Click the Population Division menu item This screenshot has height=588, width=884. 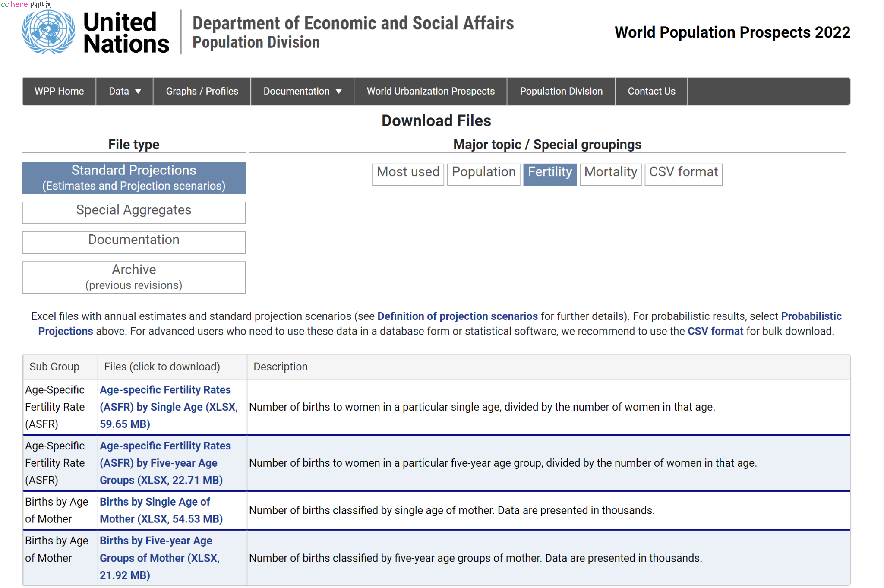pos(561,91)
